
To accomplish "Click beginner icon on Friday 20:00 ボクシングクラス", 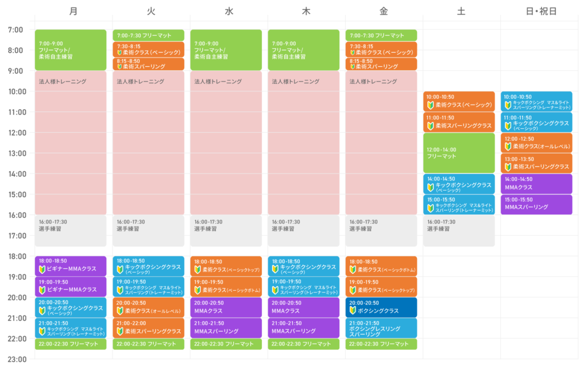I will 353,310.
